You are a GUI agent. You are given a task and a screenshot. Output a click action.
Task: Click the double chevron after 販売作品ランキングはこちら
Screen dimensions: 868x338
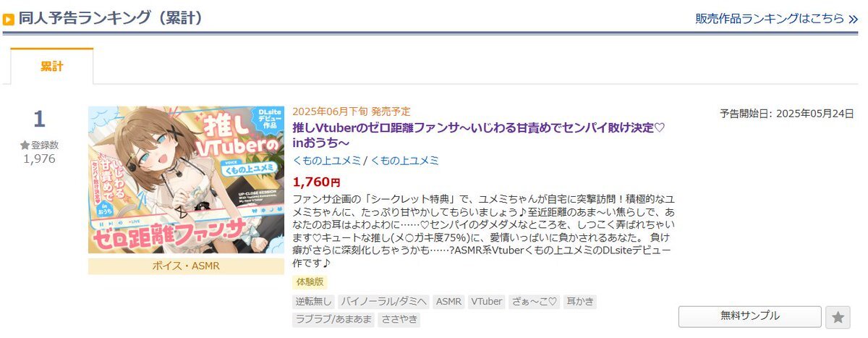point(853,19)
